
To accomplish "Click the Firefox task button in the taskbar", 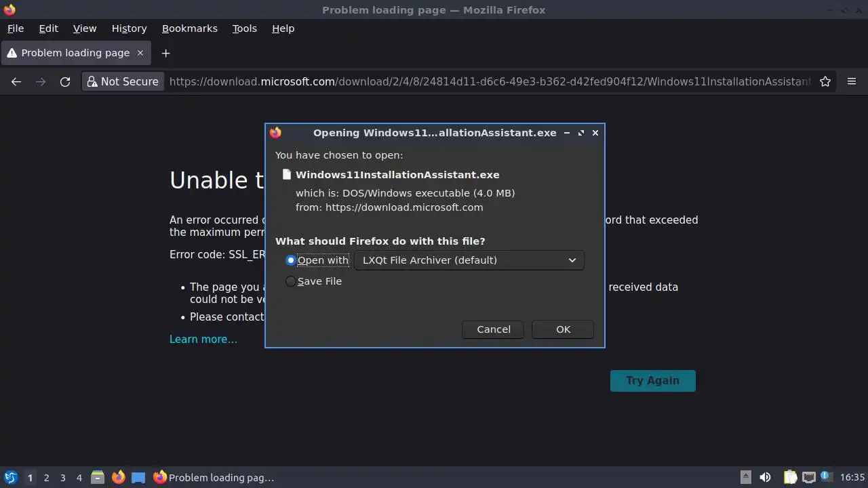I will pos(214,477).
